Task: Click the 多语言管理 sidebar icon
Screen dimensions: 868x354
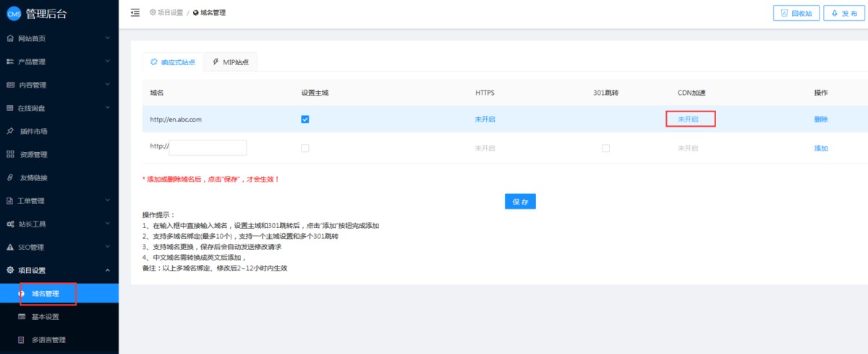Action: point(22,340)
